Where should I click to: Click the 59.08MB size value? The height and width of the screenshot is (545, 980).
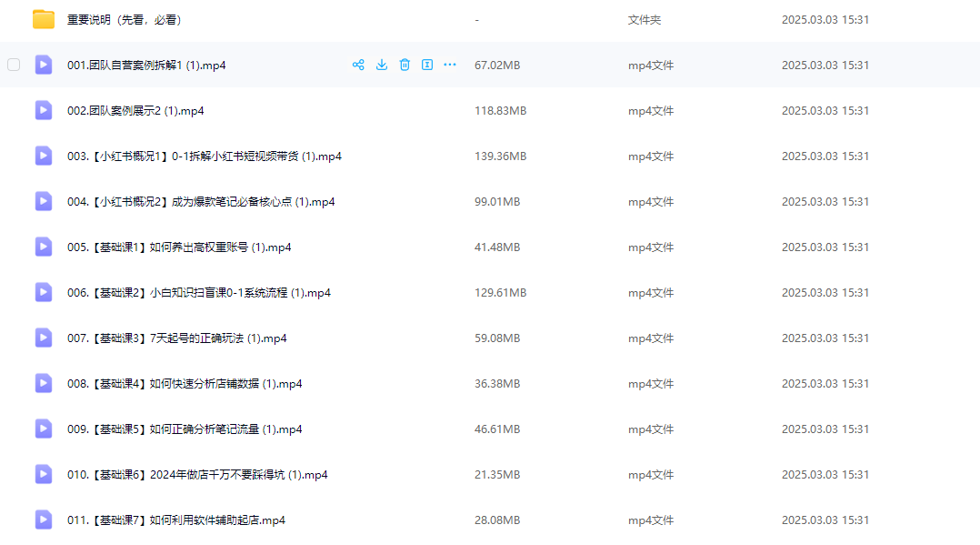[x=497, y=338]
